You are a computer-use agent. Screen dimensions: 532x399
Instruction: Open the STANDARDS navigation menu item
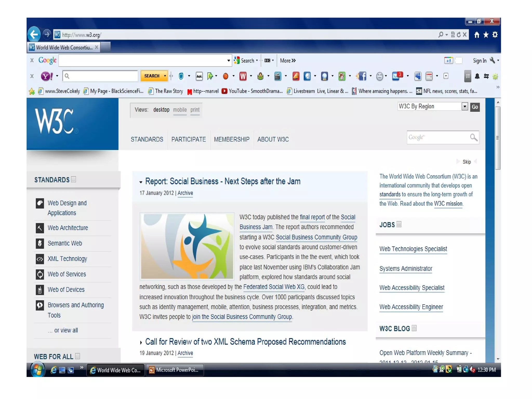point(147,139)
